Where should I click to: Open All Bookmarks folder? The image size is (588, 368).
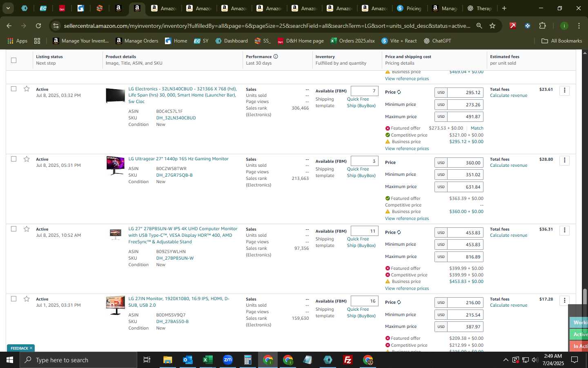pyautogui.click(x=561, y=40)
